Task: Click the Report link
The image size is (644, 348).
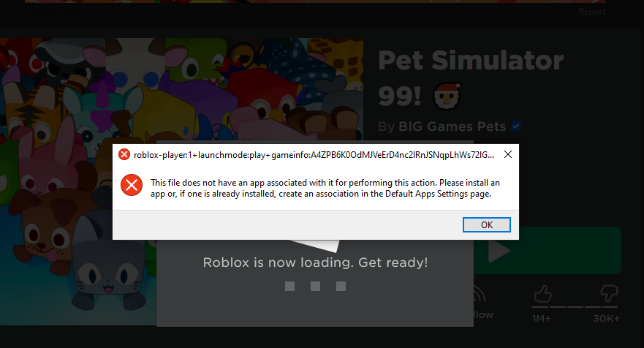Action: coord(592,12)
